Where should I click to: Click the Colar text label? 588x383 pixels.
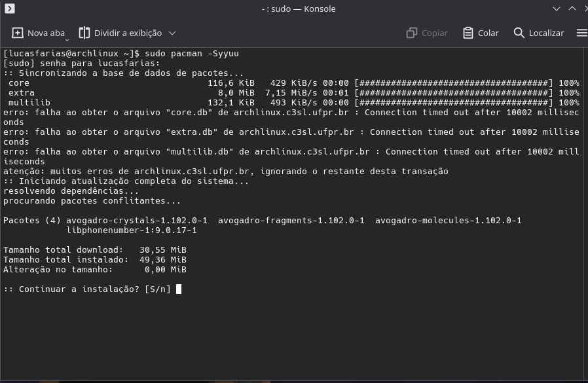pos(488,33)
